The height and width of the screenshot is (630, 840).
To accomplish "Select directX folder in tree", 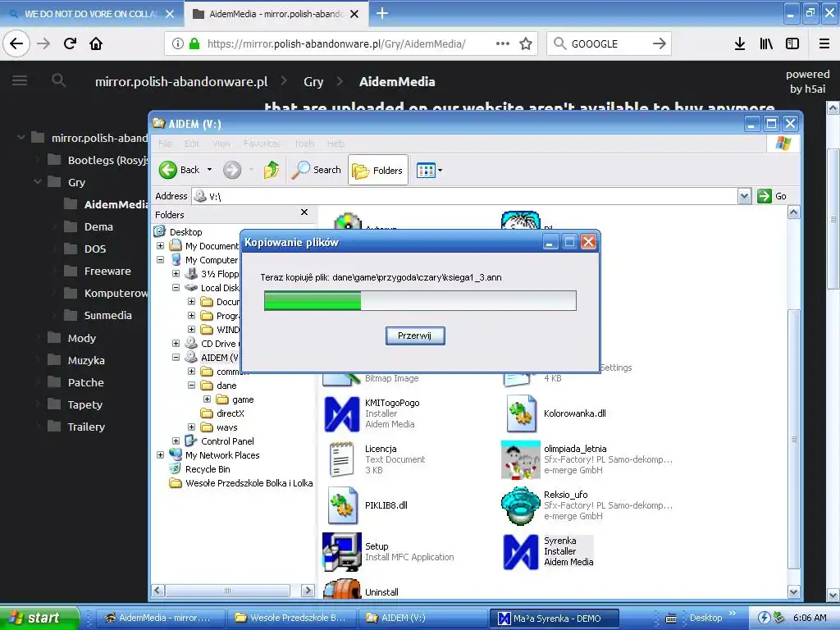I will coord(230,413).
